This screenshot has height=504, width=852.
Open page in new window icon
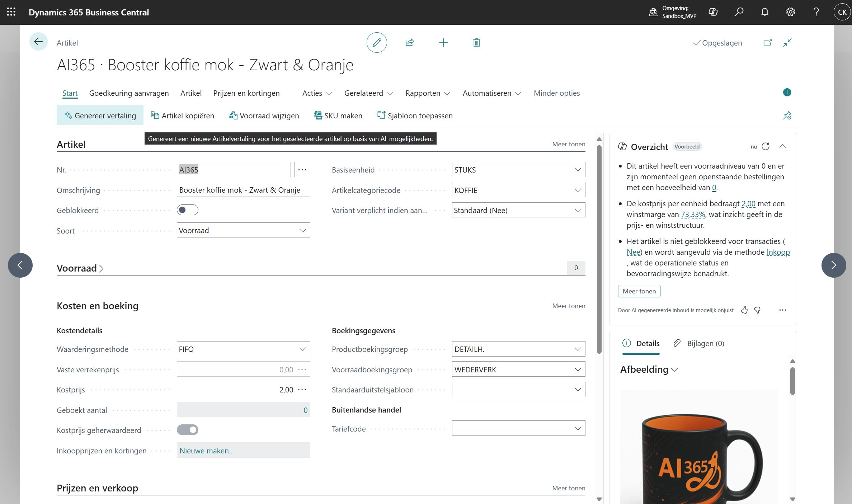coord(767,43)
